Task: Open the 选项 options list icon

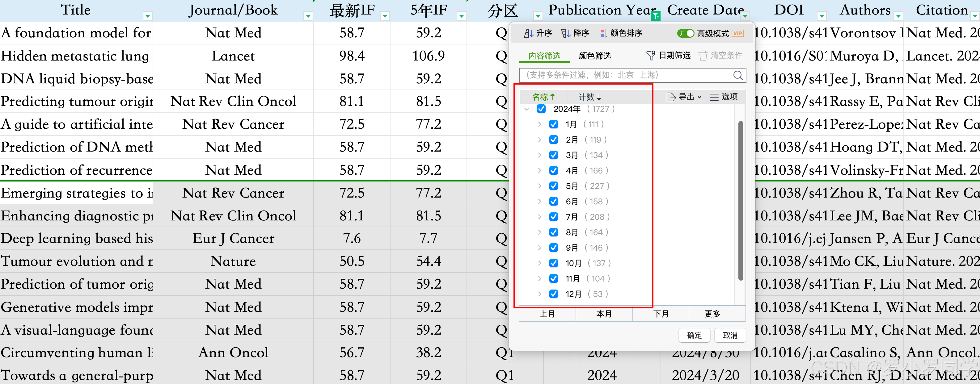Action: pos(714,97)
